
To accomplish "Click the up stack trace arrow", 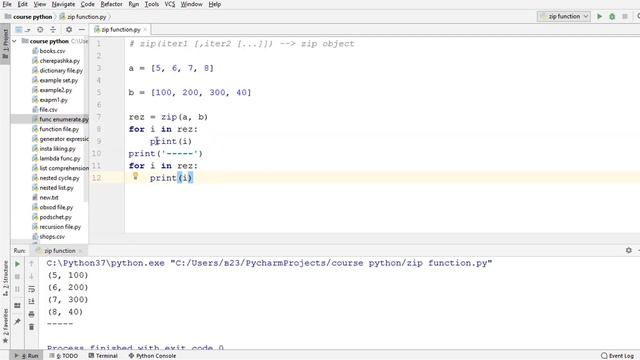I will (x=31, y=264).
